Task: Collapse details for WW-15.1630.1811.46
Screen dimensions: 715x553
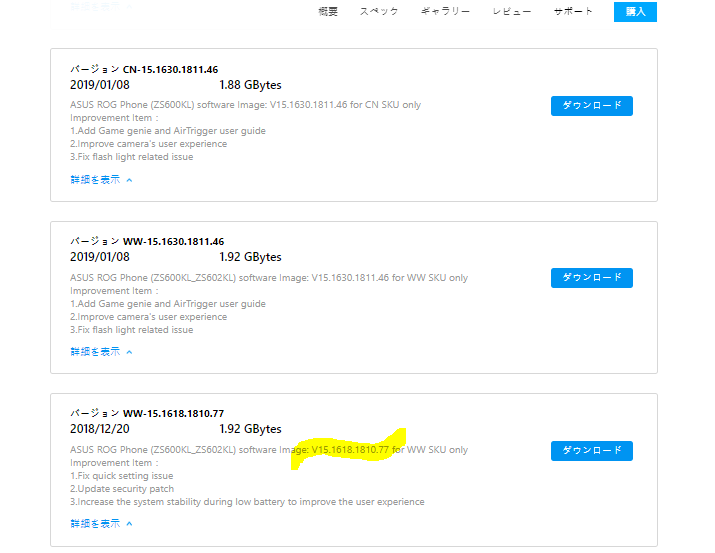Action: [101, 351]
